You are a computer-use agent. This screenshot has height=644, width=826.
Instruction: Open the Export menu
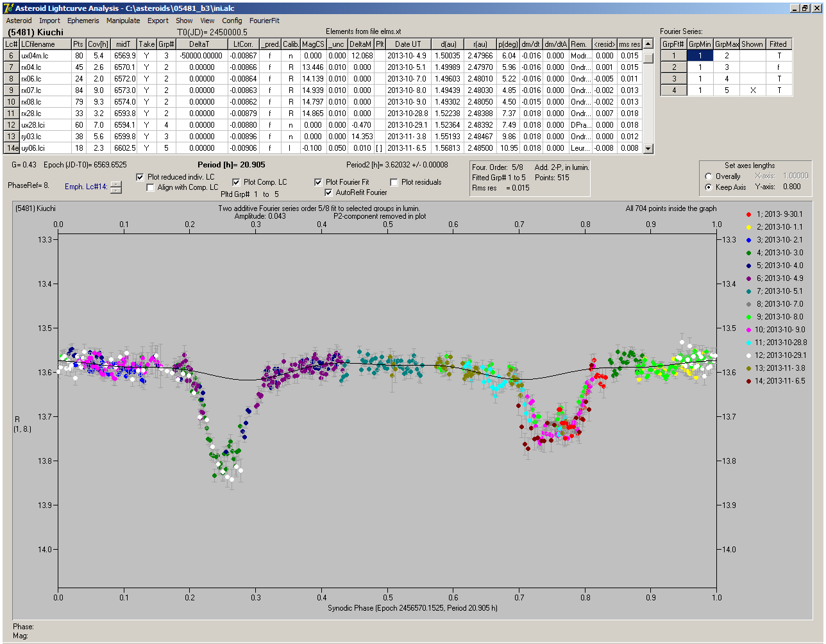coord(158,21)
